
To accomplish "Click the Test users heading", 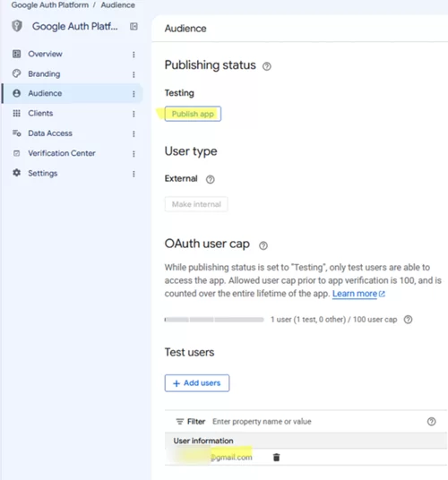I will click(x=189, y=352).
